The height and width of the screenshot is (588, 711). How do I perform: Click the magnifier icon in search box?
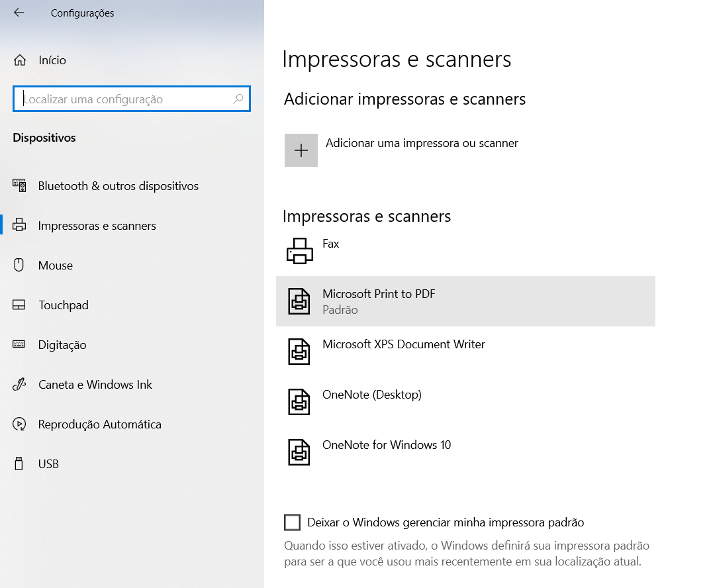(x=238, y=99)
